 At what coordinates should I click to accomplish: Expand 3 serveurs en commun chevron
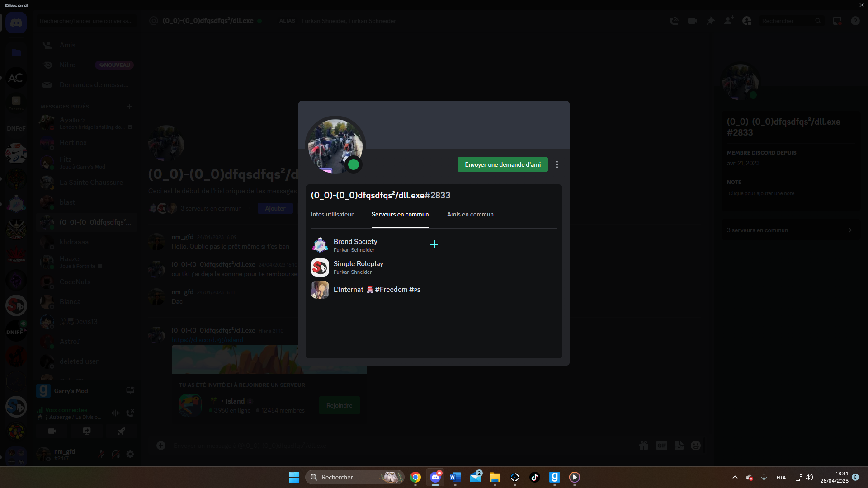[x=850, y=230]
